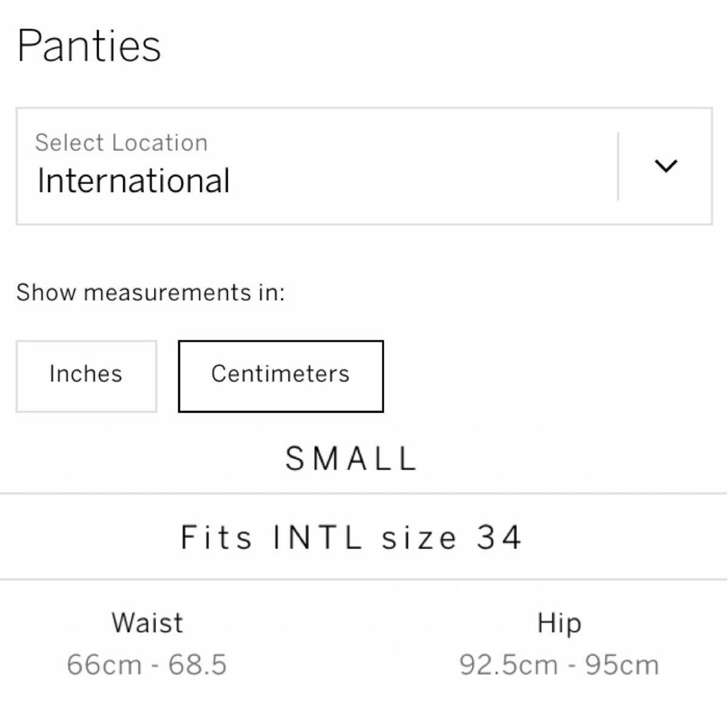Click the Waist column label

147,623
